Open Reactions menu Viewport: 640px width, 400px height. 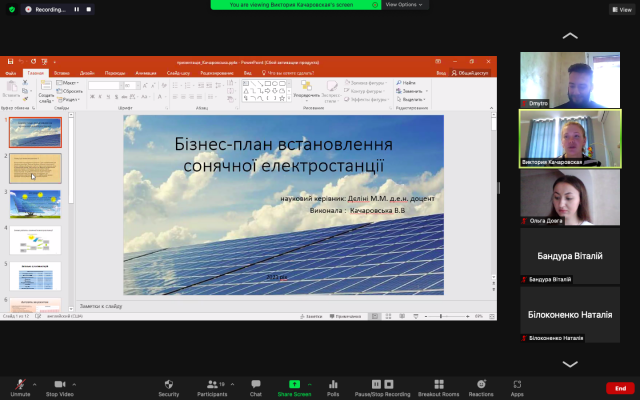481,388
